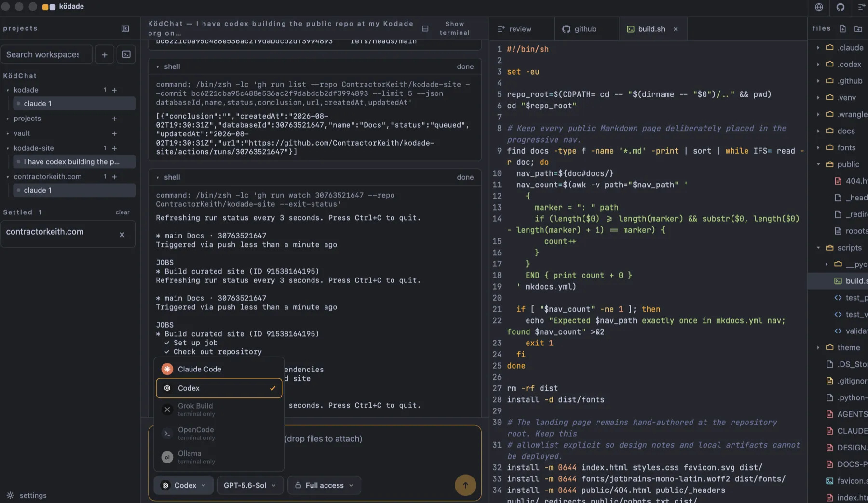Open claude 1 session under kodade
Screen dimensions: 868x503
coord(74,104)
